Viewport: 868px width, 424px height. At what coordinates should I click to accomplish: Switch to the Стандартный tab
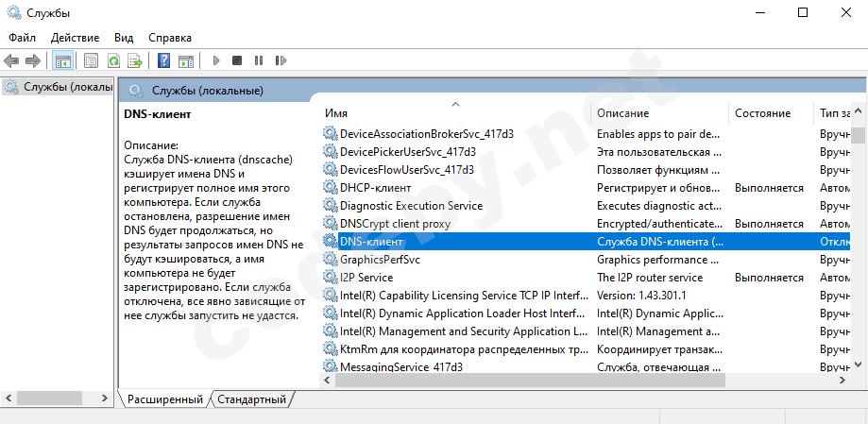click(251, 399)
